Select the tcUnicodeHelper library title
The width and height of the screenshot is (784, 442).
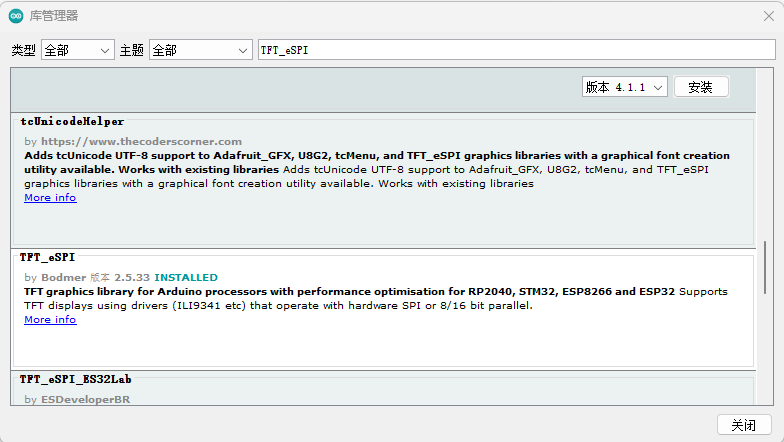click(x=72, y=122)
